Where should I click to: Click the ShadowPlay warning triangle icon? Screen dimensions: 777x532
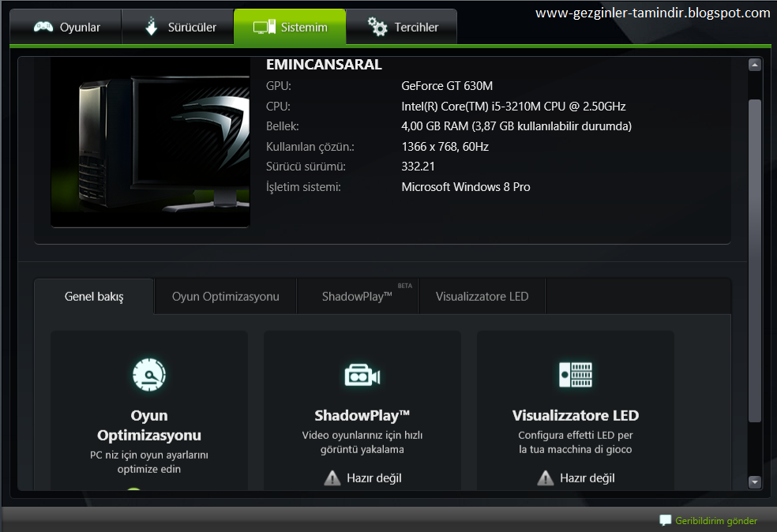coord(332,478)
